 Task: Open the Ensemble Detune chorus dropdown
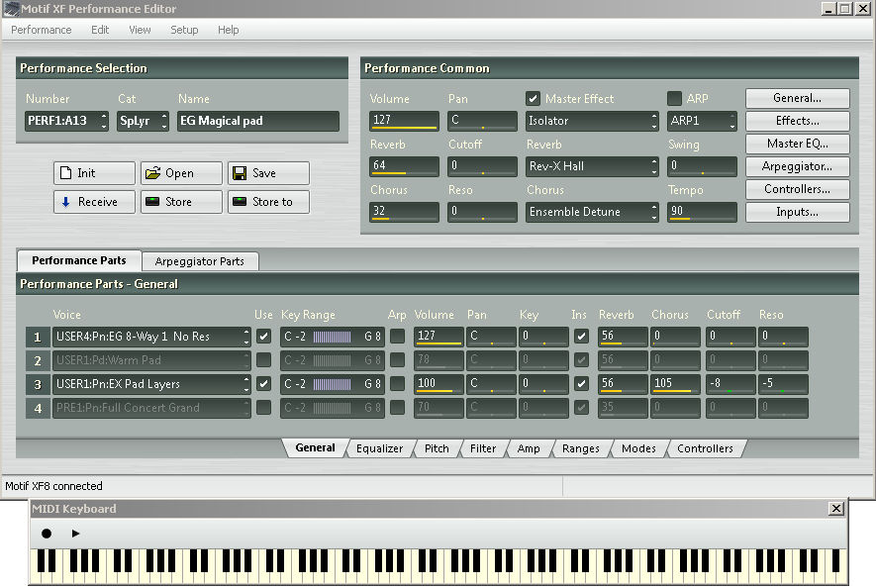[592, 212]
